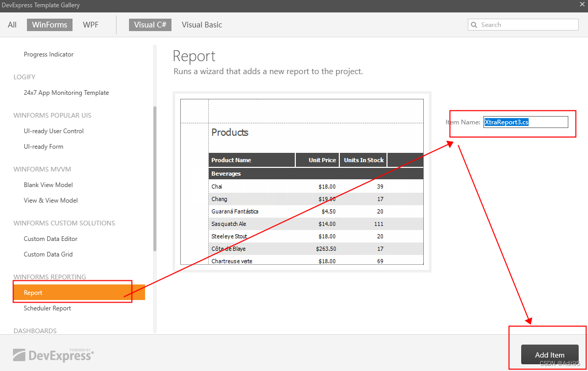Choose the Custom Data Grid template

tap(48, 254)
